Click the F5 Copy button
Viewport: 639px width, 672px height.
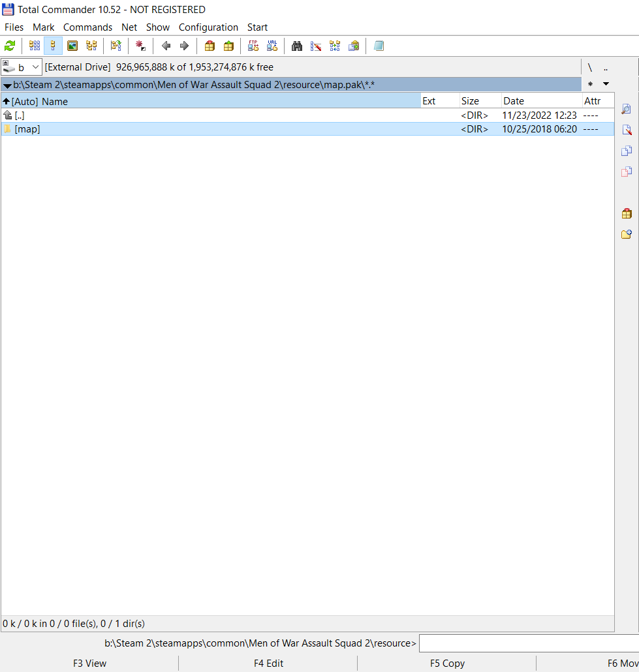tap(447, 663)
